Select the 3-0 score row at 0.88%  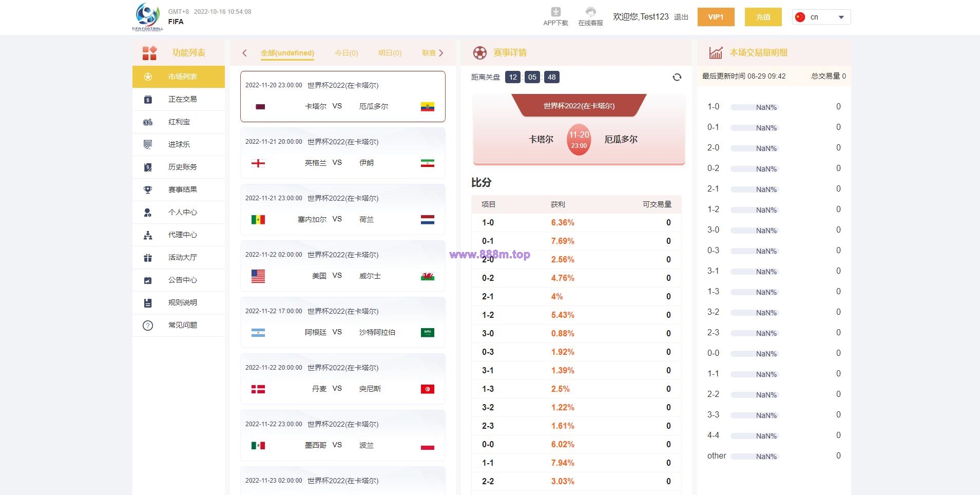coord(577,333)
